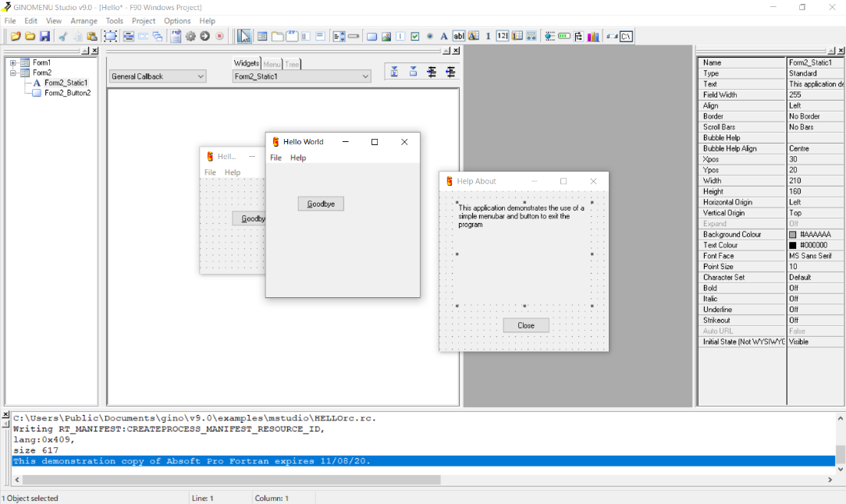Select the 'abl' text entry widget tool
Screen dimensions: 846x504
pyautogui.click(x=459, y=36)
